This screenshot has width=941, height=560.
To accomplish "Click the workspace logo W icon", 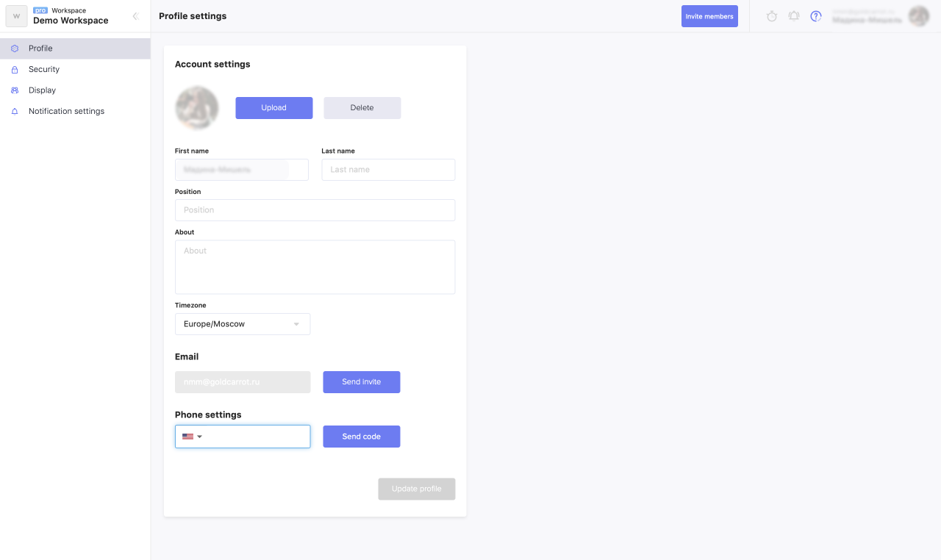I will click(x=16, y=16).
